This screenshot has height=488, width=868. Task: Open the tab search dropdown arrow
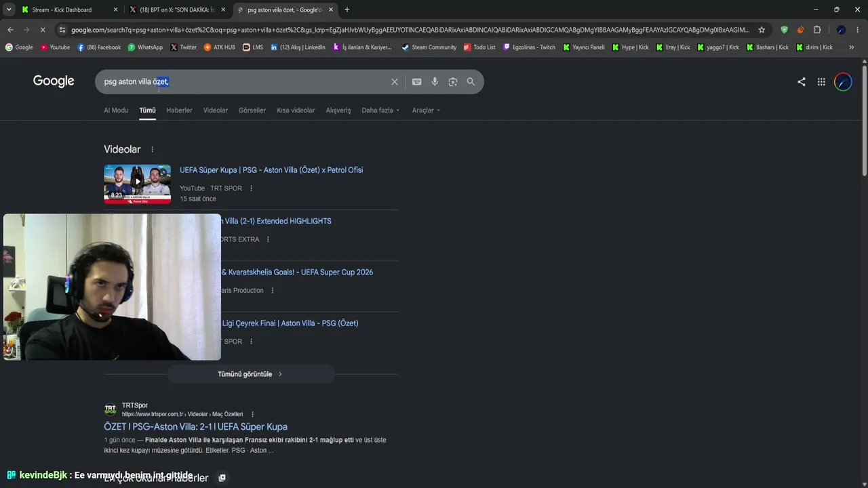tap(9, 9)
